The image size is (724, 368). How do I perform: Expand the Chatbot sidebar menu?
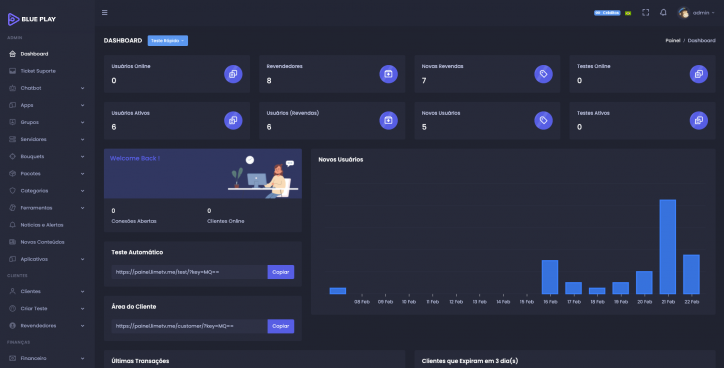(47, 88)
